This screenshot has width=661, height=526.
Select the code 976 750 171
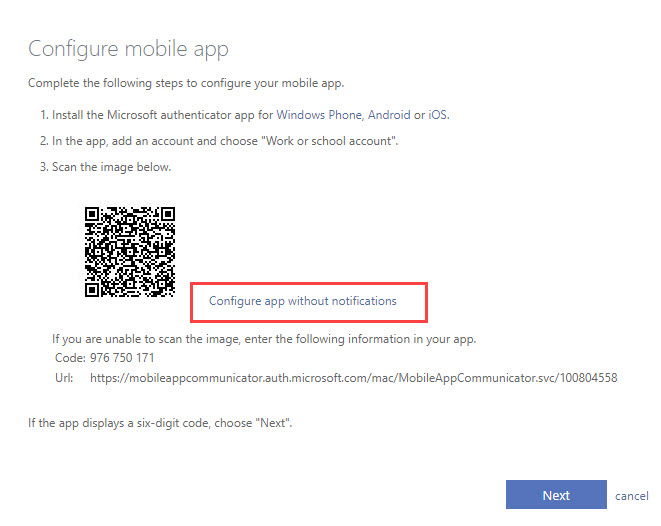pos(122,358)
